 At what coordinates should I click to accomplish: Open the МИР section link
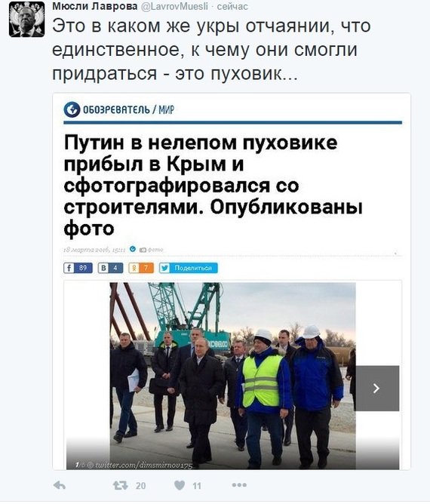(167, 109)
